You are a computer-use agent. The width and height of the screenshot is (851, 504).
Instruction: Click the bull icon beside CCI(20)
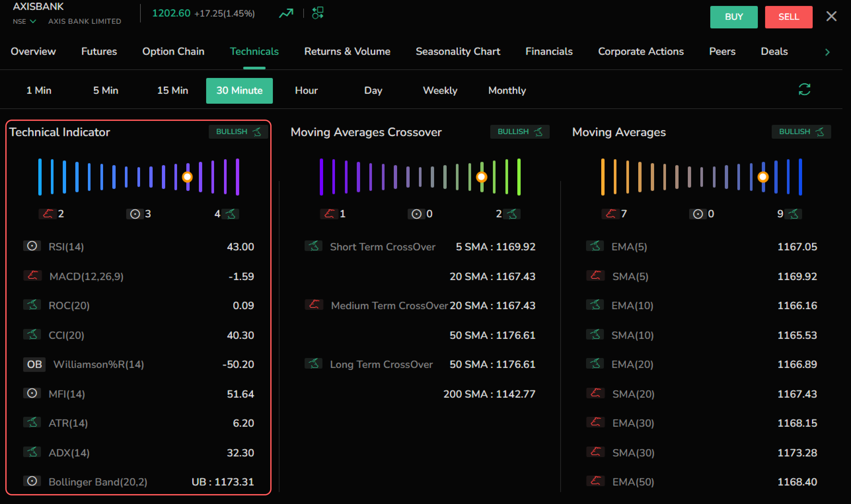coord(32,334)
